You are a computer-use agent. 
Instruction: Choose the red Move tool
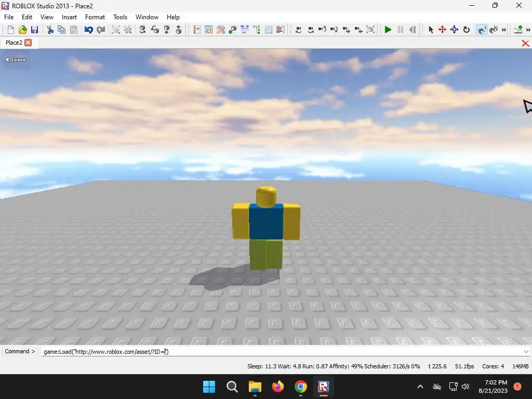tap(442, 30)
